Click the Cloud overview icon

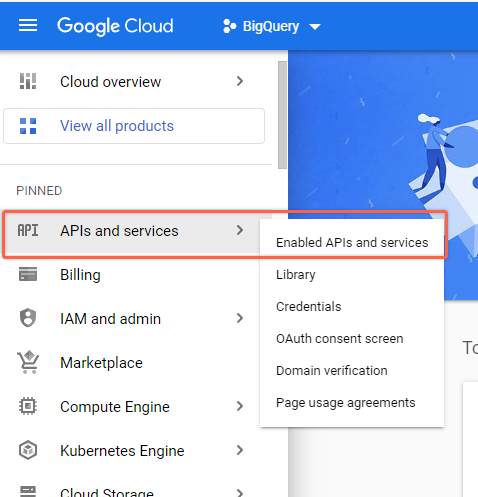28,81
